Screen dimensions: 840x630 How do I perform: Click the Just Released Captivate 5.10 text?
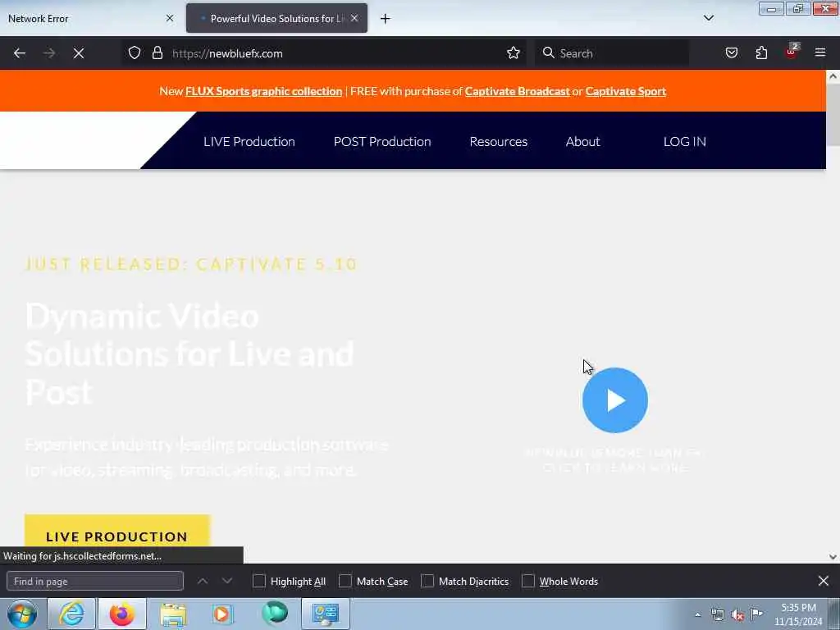click(x=191, y=264)
